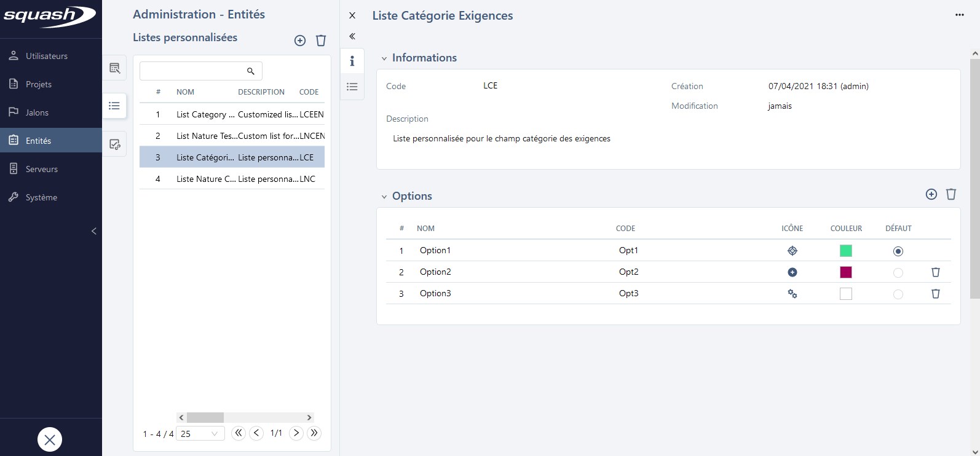
Task: Click the trash icon beside Listes personnalisées
Action: pos(321,41)
